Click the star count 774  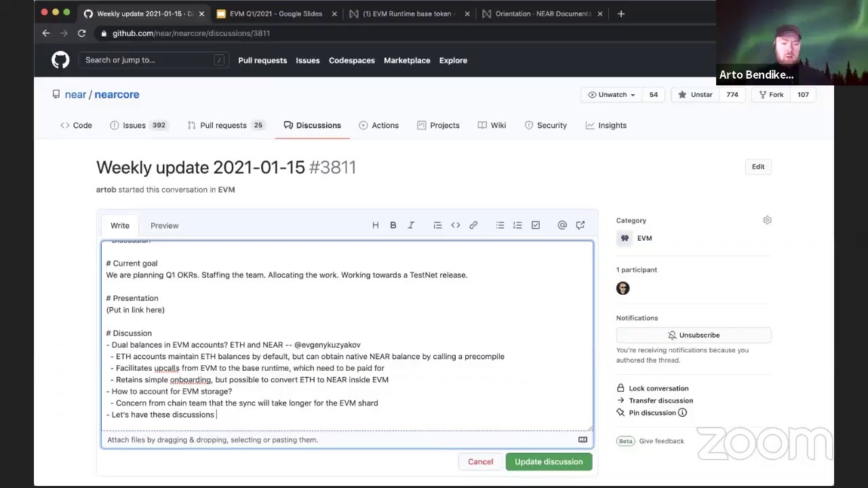tap(732, 95)
